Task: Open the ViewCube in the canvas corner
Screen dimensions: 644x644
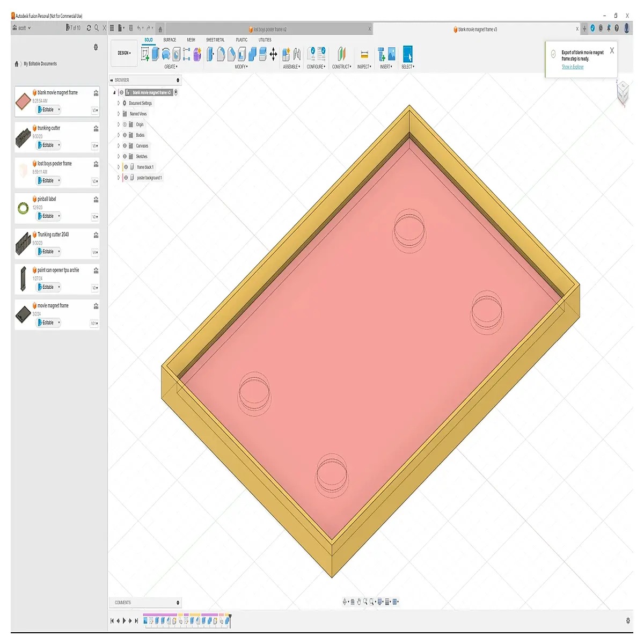Action: (623, 93)
